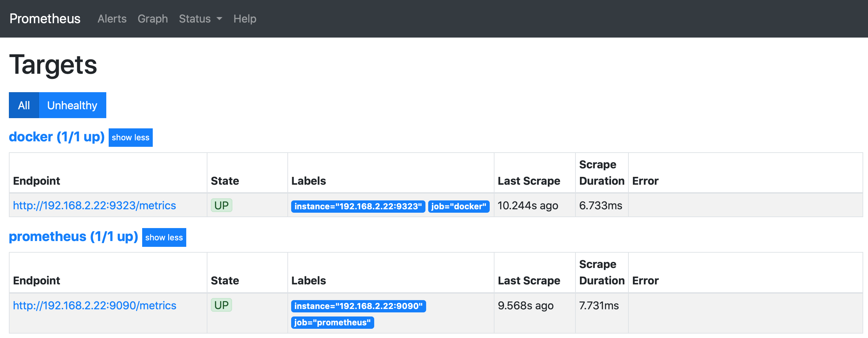The height and width of the screenshot is (338, 868).
Task: Click the Targets page heading
Action: coord(53,65)
